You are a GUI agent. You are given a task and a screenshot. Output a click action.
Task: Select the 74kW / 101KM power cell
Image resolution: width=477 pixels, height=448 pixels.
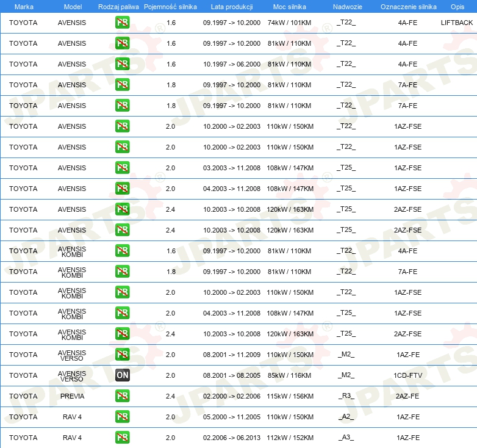(290, 23)
